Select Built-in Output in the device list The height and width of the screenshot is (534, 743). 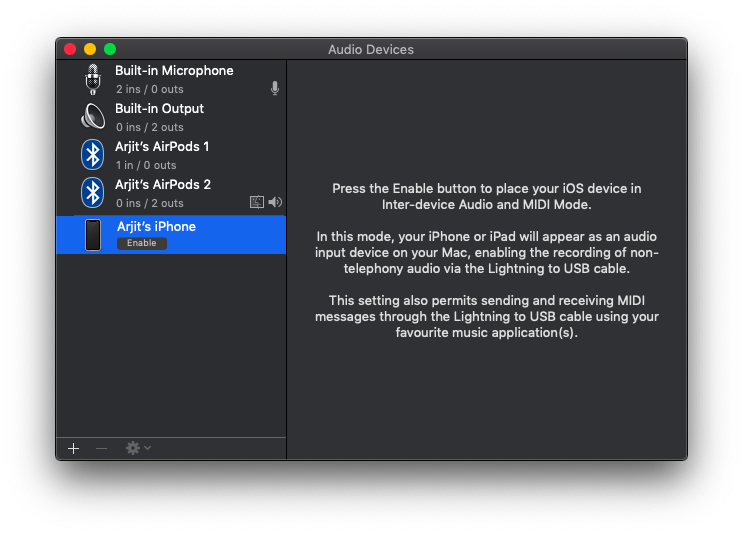tap(171, 117)
